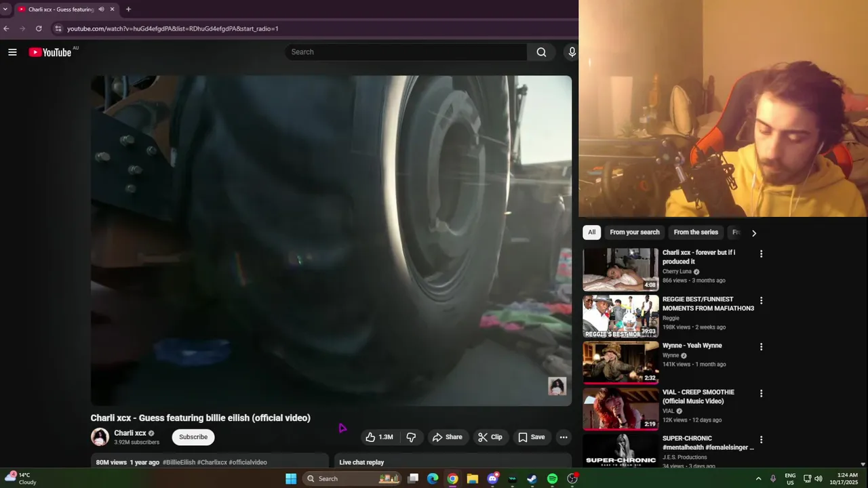Open options menu for VIAL - CREEP SMOOTHIE
Image resolution: width=868 pixels, height=488 pixels.
(x=761, y=393)
